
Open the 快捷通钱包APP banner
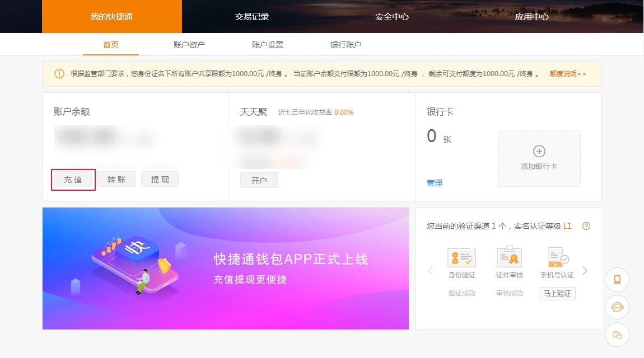pos(226,268)
